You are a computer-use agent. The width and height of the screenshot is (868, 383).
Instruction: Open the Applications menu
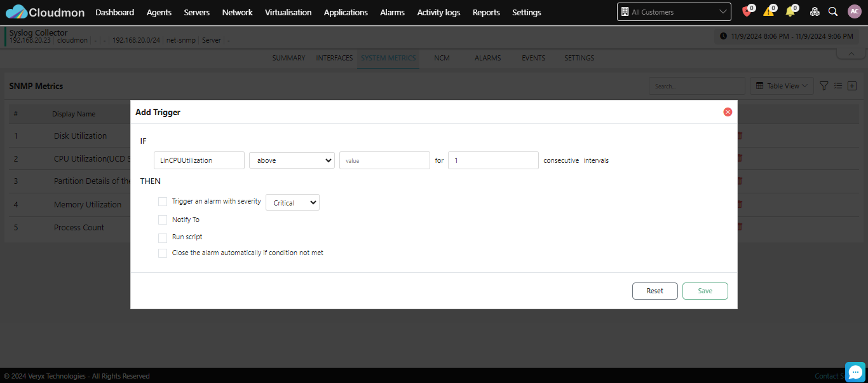(346, 12)
